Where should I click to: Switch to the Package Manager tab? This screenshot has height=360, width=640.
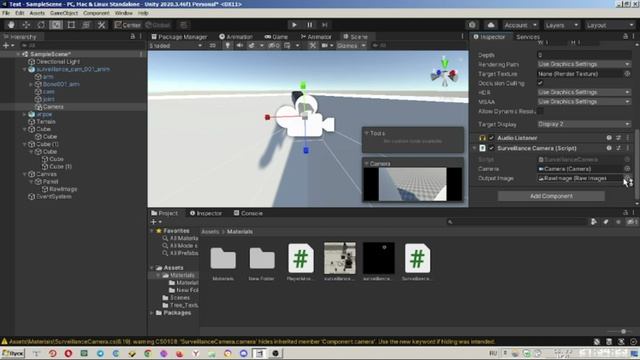click(x=179, y=37)
